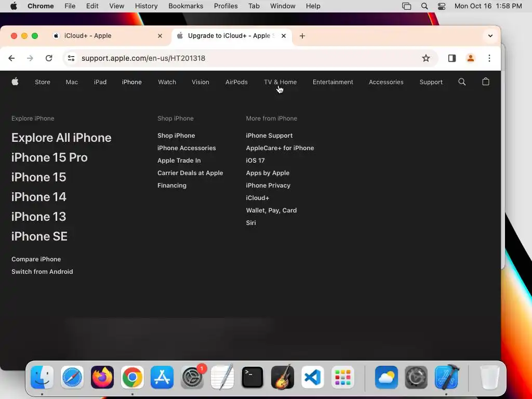The height and width of the screenshot is (399, 532).
Task: Open Control Center in menu bar
Action: tap(442, 6)
